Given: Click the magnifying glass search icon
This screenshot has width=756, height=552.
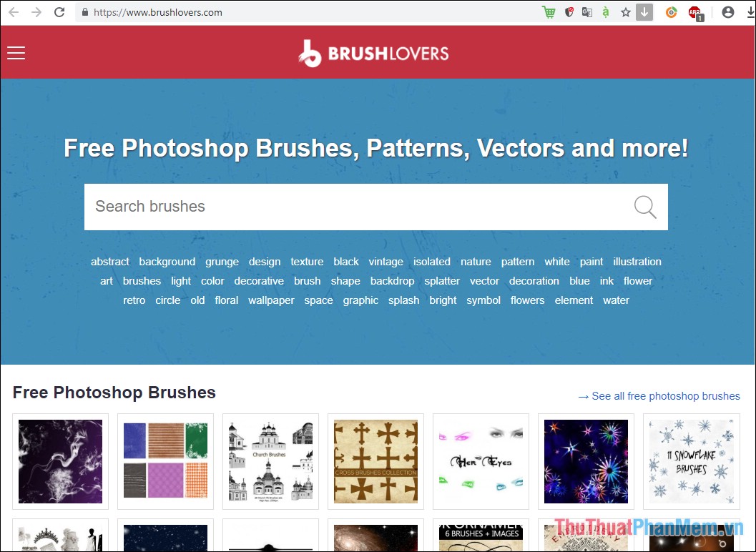Looking at the screenshot, I should pos(644,207).
